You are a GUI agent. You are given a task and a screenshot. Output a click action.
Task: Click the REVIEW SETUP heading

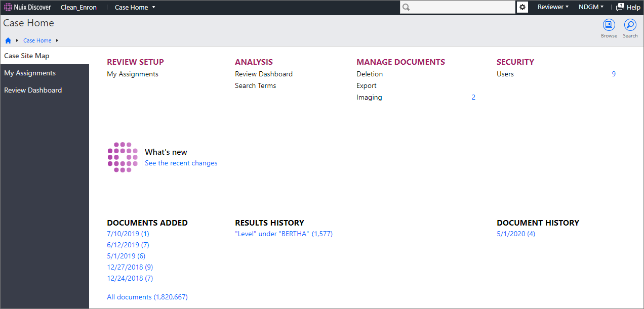(x=136, y=62)
